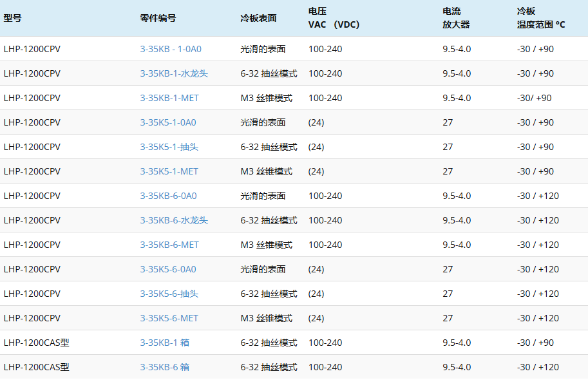The width and height of the screenshot is (588, 387).
Task: Open part link 3-35KB-1-水龙头
Action: pos(174,73)
